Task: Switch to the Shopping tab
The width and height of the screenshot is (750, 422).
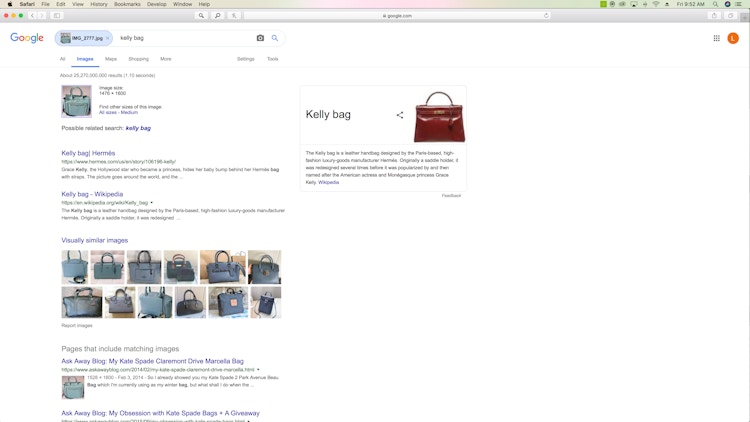Action: point(139,59)
